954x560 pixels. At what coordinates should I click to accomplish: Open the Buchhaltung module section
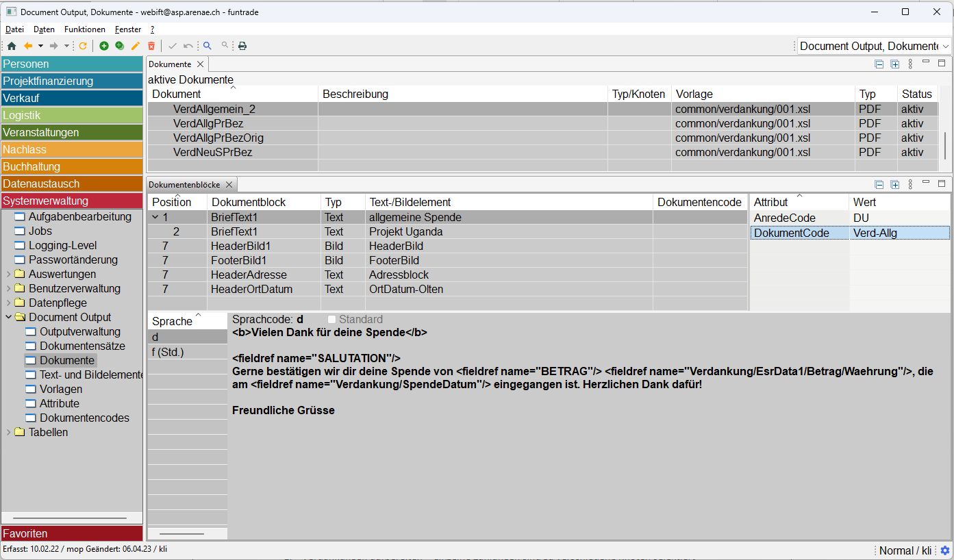[72, 166]
